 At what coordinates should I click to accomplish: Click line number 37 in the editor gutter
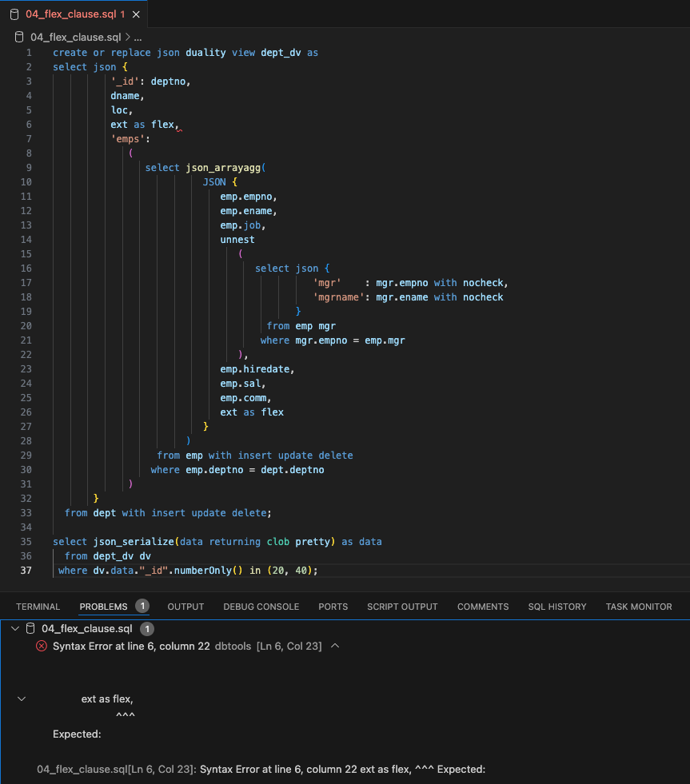(x=26, y=571)
